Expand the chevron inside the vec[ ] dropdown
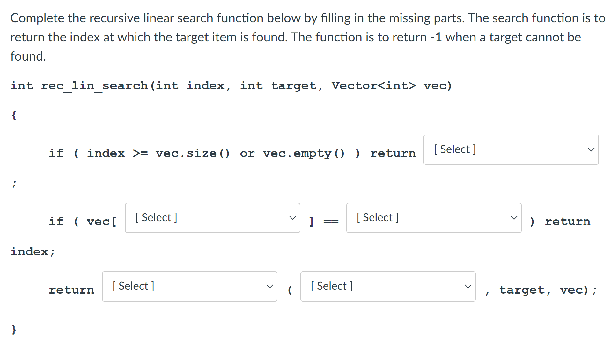 click(x=292, y=217)
